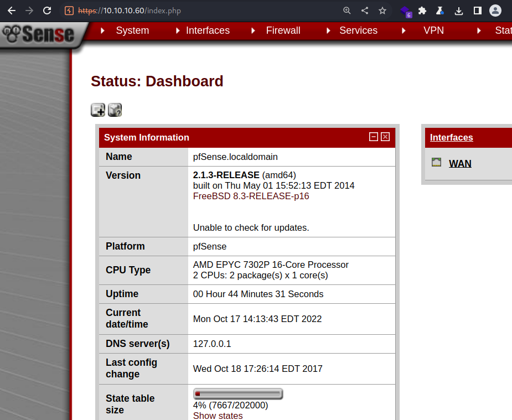Open the Chrome Labs flask icon
This screenshot has height=420, width=512.
pos(440,11)
